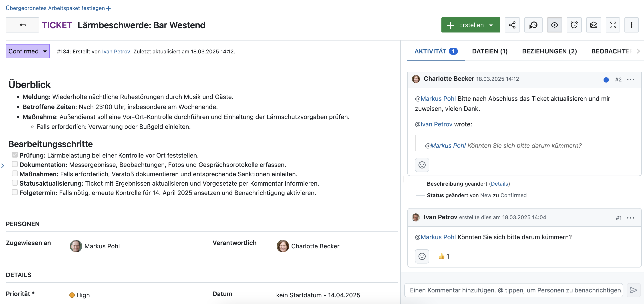This screenshot has width=644, height=304.
Task: Set a reminder with the alarm clock icon
Action: point(574,25)
